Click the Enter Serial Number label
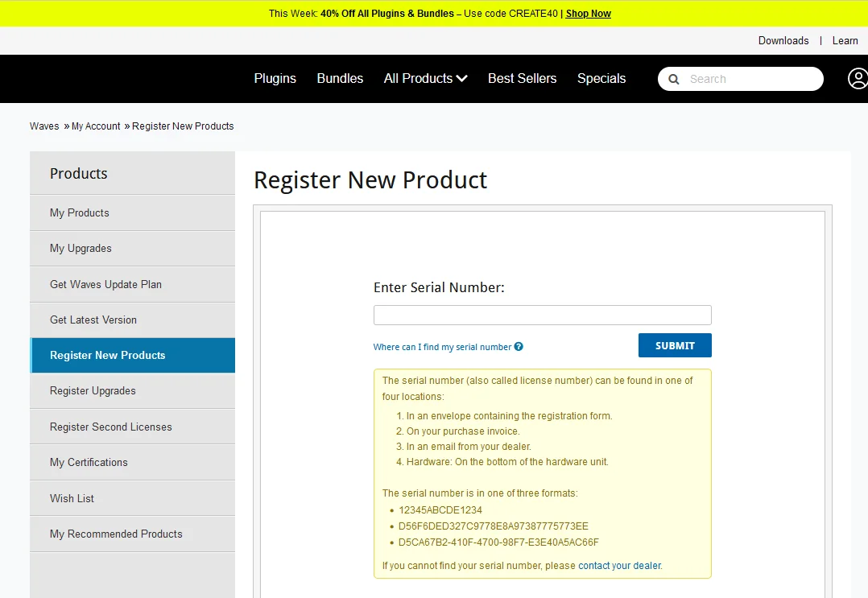 pos(439,287)
